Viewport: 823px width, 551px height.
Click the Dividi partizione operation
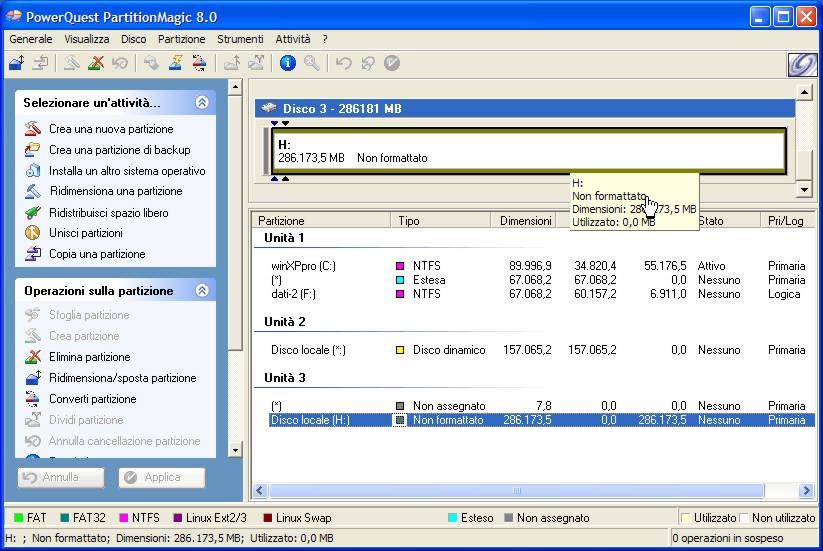[x=86, y=420]
